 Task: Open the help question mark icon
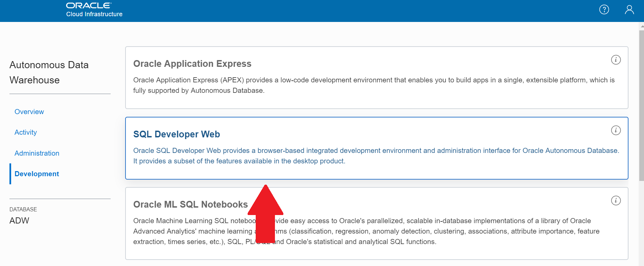tap(604, 9)
